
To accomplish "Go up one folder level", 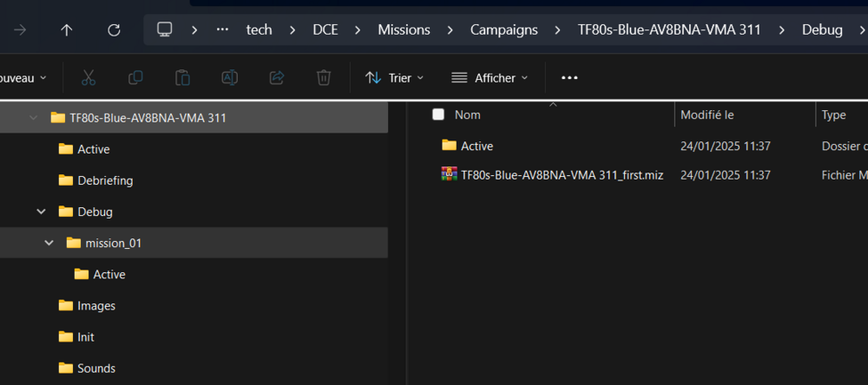I will [67, 30].
